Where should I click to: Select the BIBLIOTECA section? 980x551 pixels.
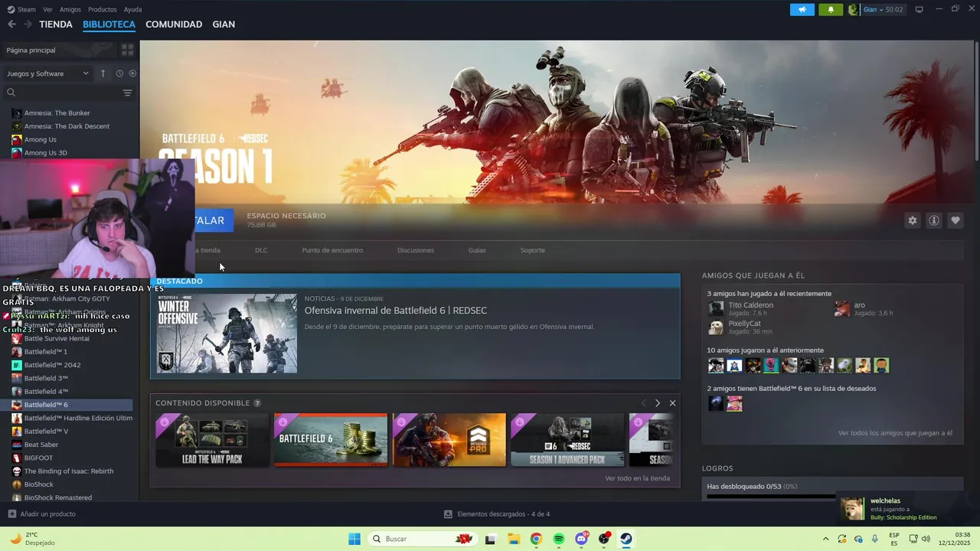(x=109, y=24)
